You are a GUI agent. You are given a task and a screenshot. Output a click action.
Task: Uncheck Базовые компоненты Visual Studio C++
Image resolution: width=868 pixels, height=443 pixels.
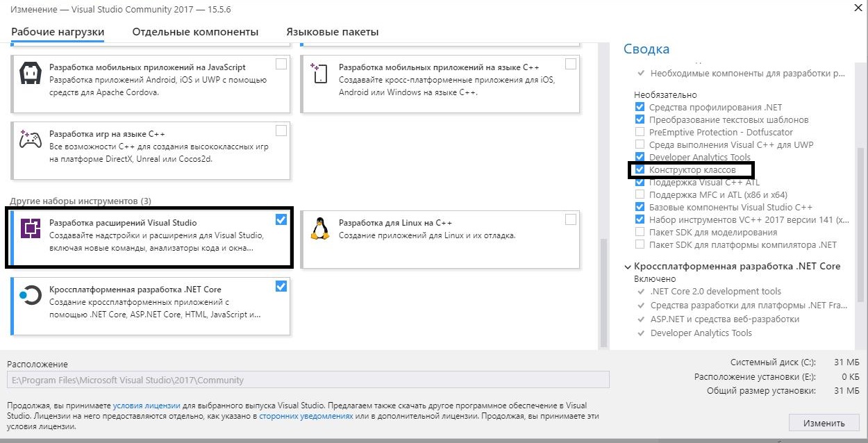pos(640,207)
